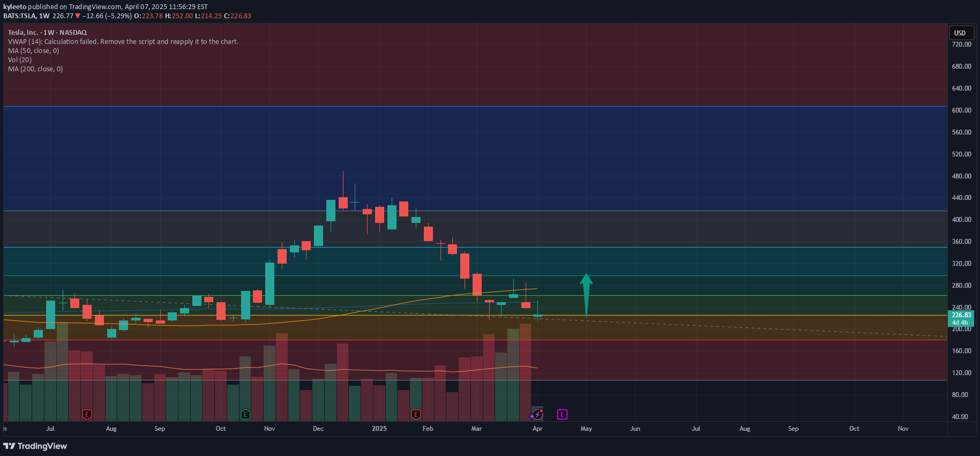Click the Feb label on the time axis
The height and width of the screenshot is (456, 980).
(x=428, y=429)
